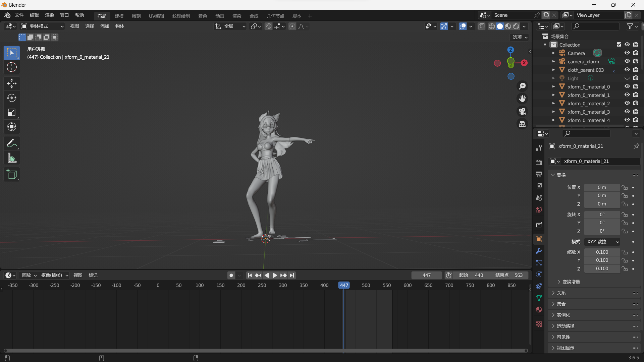
Task: Jump to the first frame
Action: pos(250,276)
